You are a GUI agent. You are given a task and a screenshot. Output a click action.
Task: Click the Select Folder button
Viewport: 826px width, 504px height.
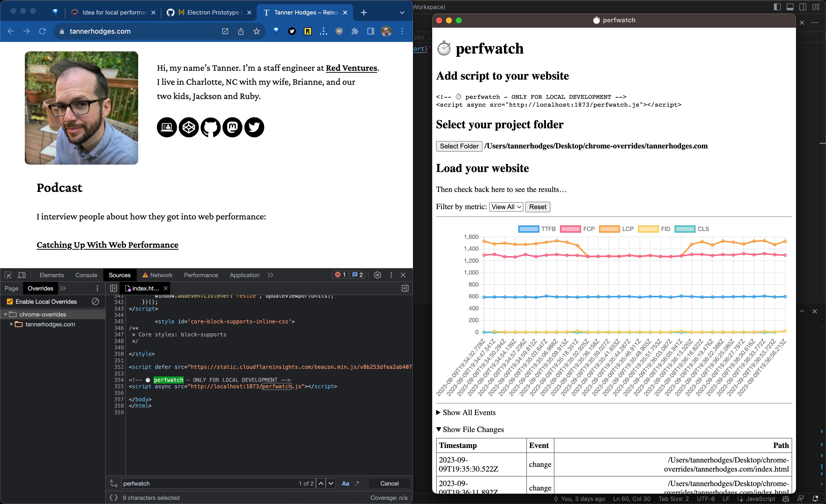(459, 146)
